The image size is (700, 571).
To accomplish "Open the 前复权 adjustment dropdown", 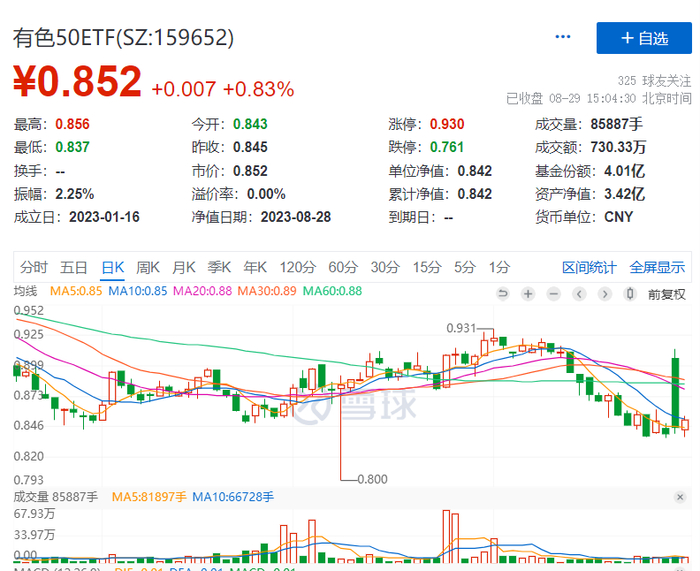I will [667, 294].
